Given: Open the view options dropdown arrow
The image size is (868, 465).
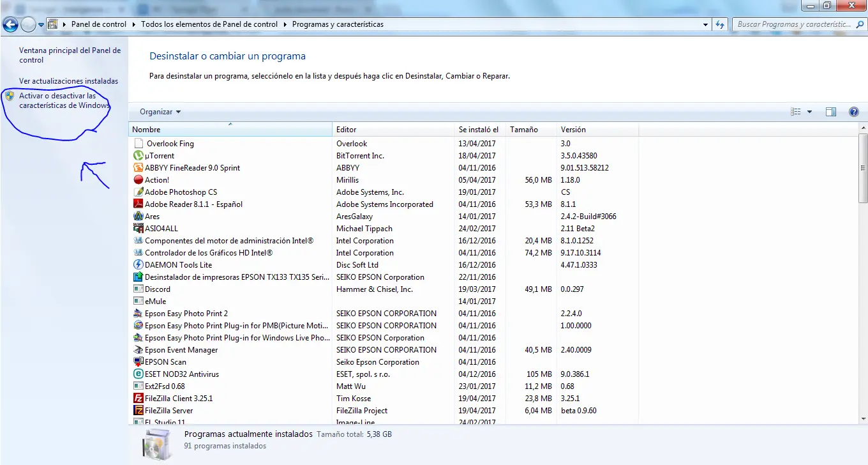Looking at the screenshot, I should 809,112.
